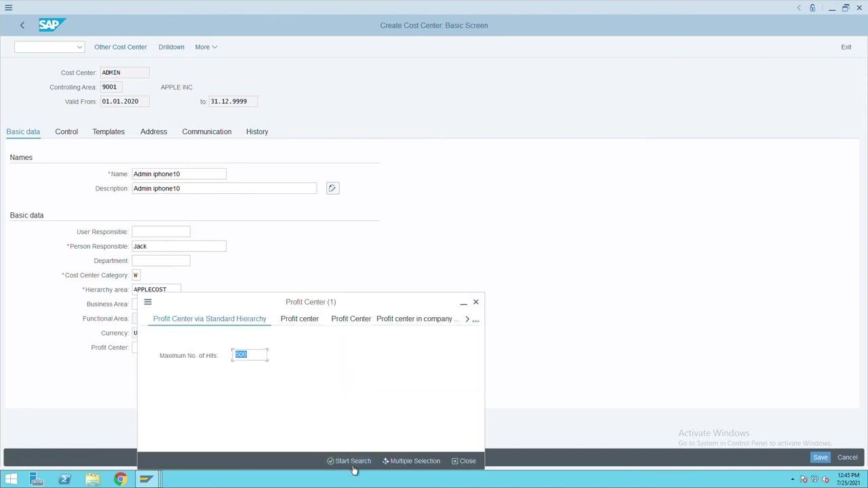This screenshot has height=488, width=868.
Task: Go back using the SAP back arrow
Action: coord(22,25)
